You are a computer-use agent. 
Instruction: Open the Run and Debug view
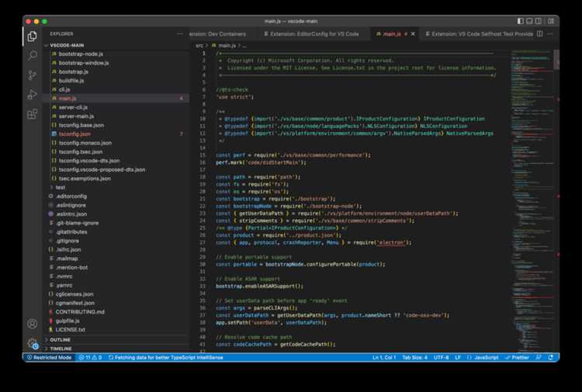pyautogui.click(x=33, y=94)
